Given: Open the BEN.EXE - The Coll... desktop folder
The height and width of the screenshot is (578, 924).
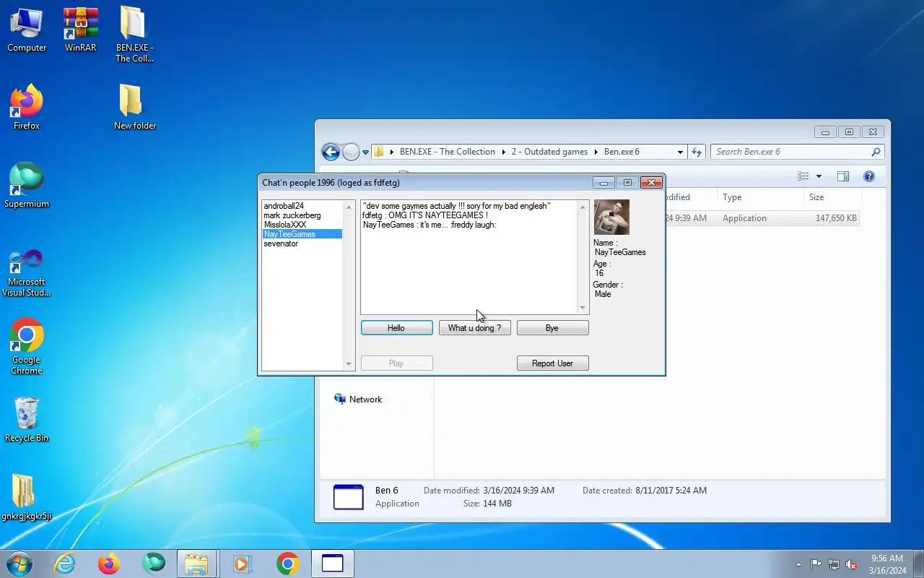Looking at the screenshot, I should pos(134,35).
